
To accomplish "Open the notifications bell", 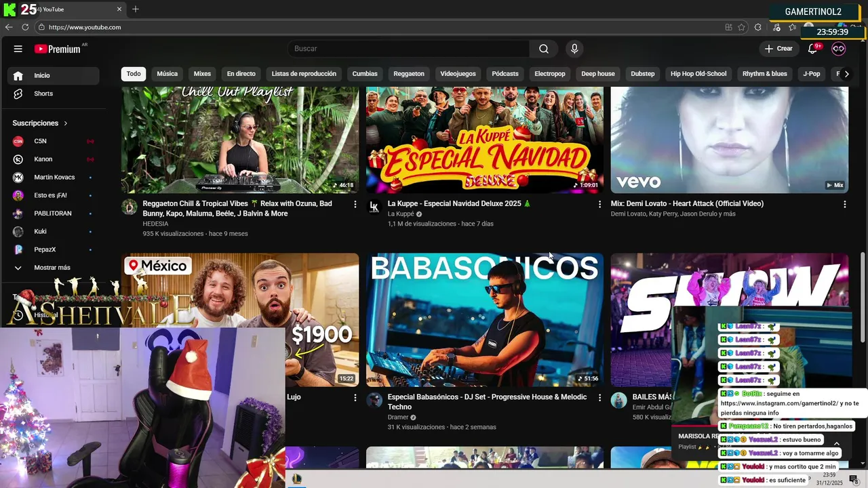I will (x=813, y=49).
